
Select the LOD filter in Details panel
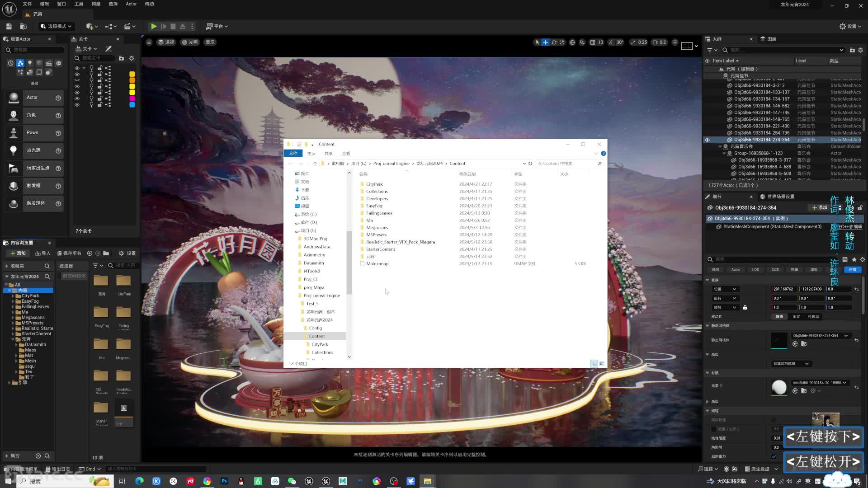755,270
